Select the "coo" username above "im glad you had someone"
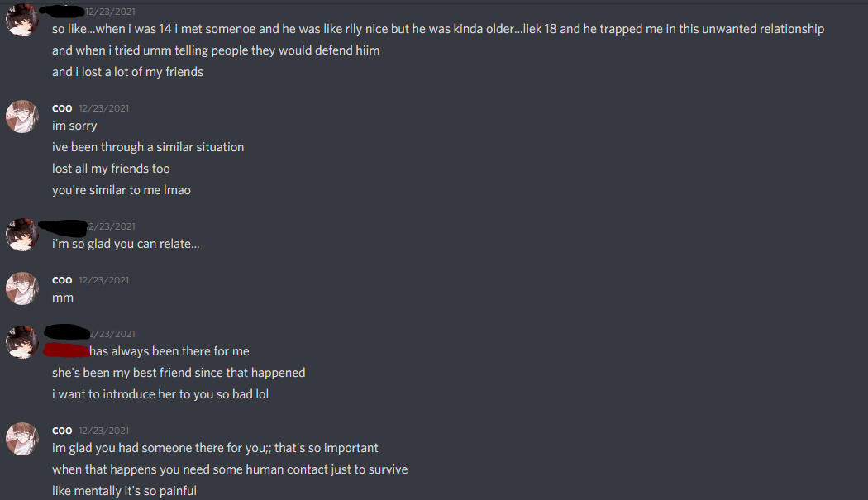The width and height of the screenshot is (868, 500). pyautogui.click(x=62, y=431)
